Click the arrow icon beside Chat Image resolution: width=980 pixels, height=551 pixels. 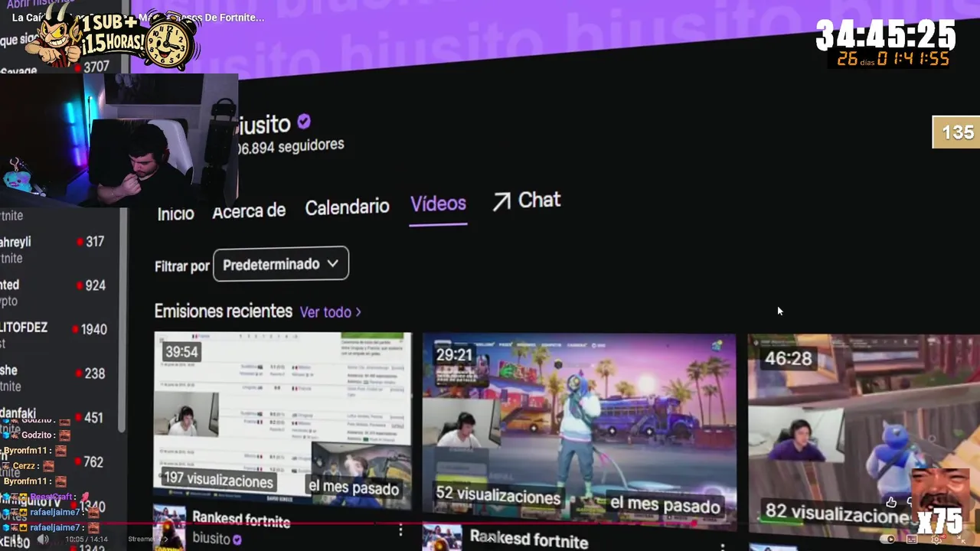(x=501, y=202)
